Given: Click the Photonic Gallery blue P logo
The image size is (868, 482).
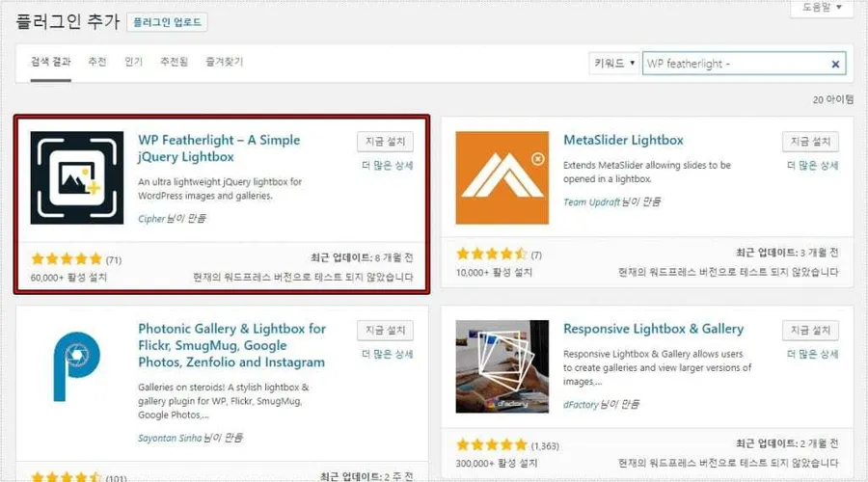Looking at the screenshot, I should [x=77, y=366].
